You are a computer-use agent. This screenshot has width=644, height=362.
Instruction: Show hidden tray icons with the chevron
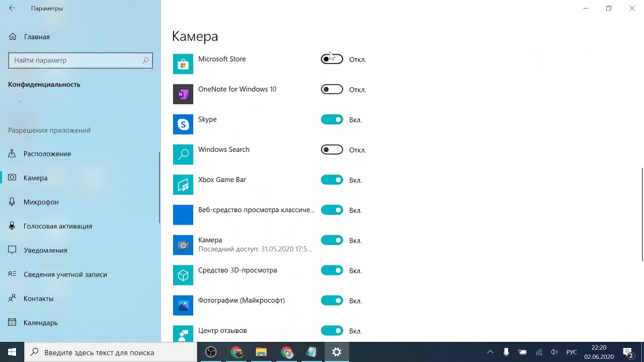[x=491, y=352]
